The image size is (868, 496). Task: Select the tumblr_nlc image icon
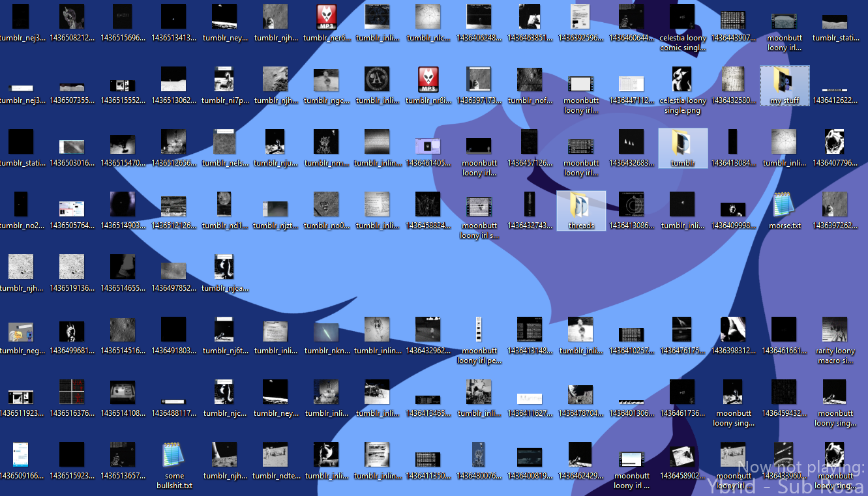pos(428,16)
